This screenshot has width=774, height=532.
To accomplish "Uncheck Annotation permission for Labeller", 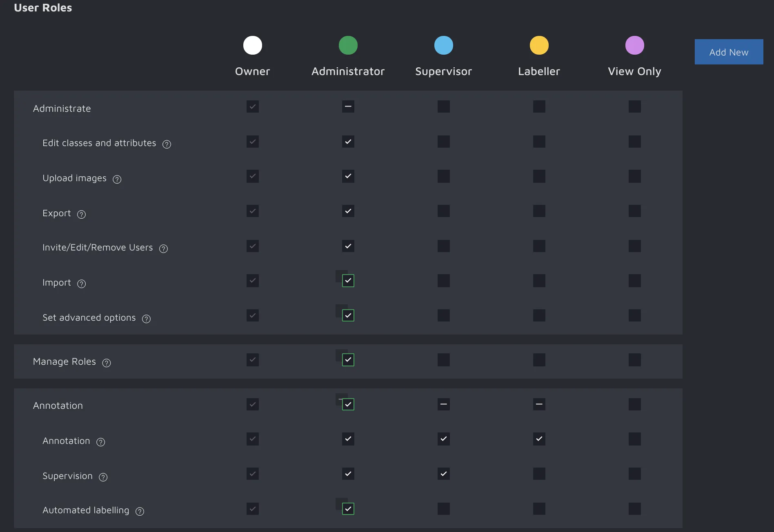I will click(x=539, y=439).
